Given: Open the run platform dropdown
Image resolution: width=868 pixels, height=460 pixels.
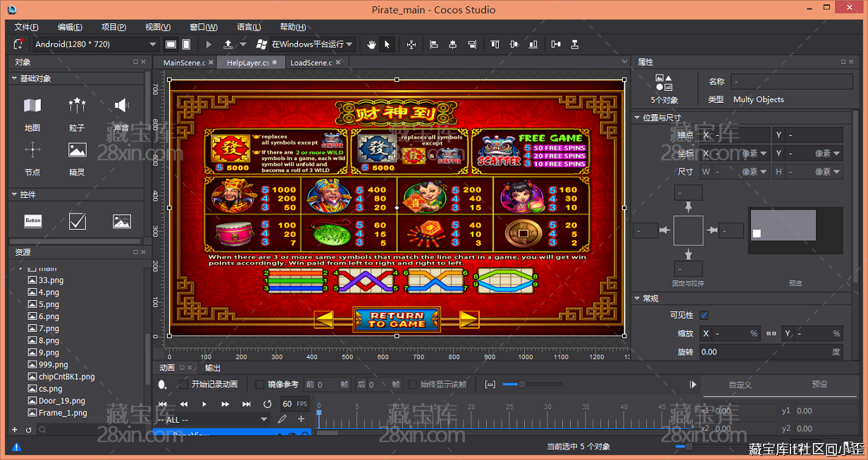Looking at the screenshot, I should click(x=312, y=44).
